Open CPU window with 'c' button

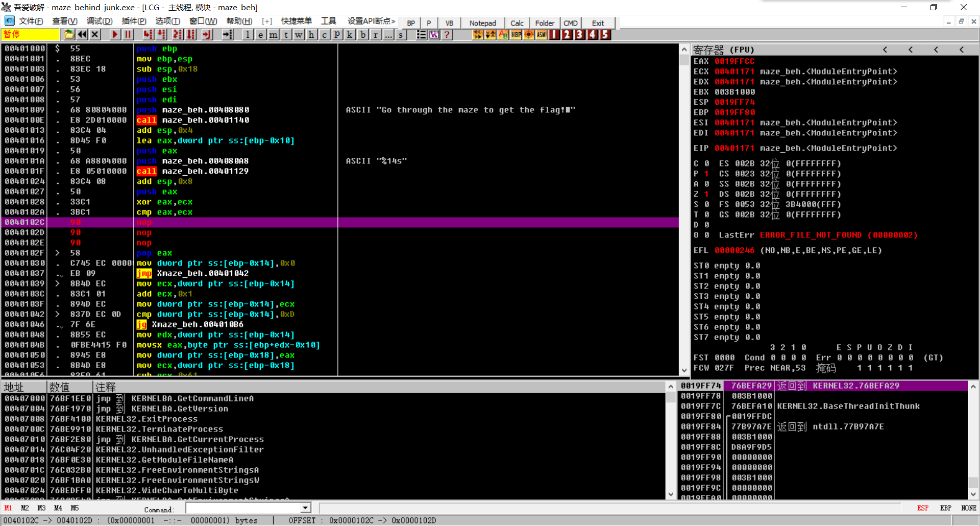coord(324,34)
